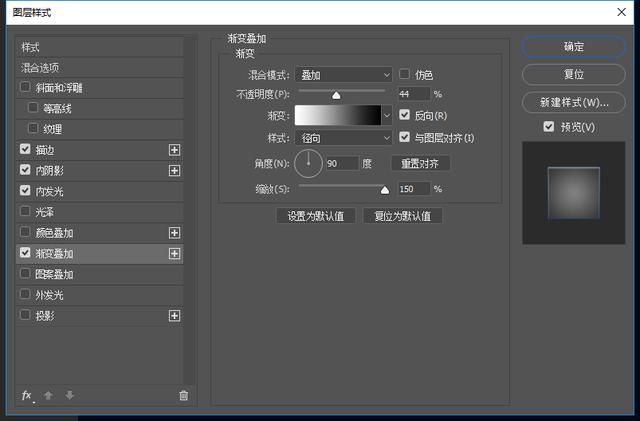Uncheck the 渐变叠加 checkbox
This screenshot has width=640, height=421.
25,253
